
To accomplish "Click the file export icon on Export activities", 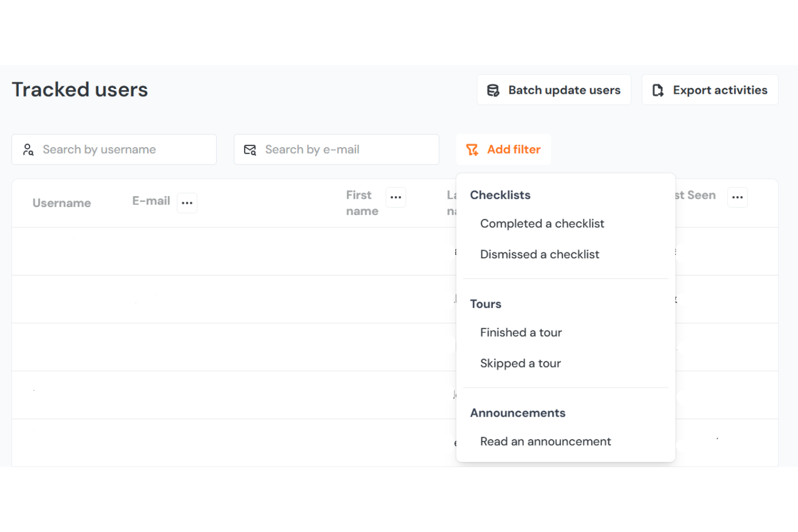I will (658, 90).
